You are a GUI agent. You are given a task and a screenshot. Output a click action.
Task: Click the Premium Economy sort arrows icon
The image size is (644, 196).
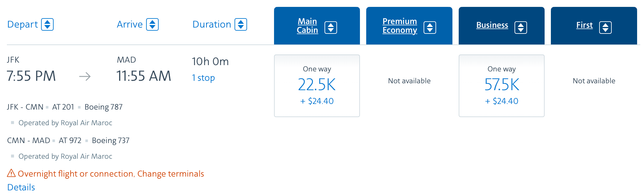click(430, 28)
